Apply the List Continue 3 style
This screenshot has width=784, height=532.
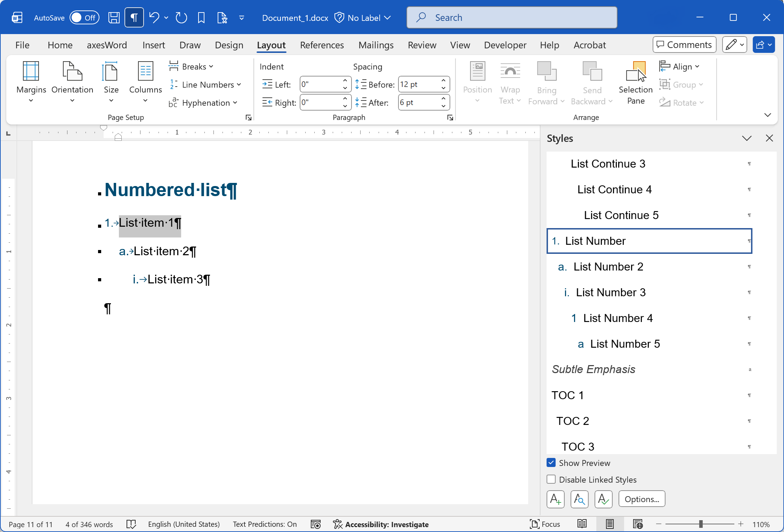(649, 164)
